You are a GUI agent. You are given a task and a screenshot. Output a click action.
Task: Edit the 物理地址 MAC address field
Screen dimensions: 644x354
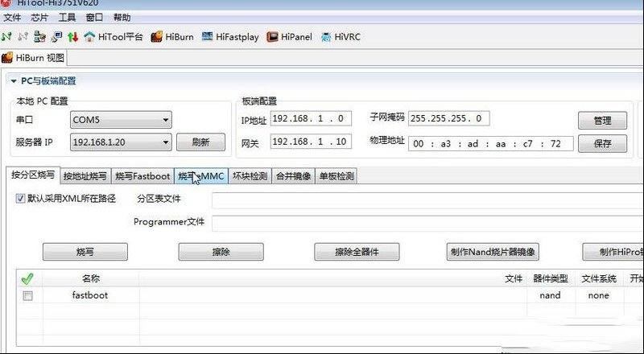click(491, 144)
